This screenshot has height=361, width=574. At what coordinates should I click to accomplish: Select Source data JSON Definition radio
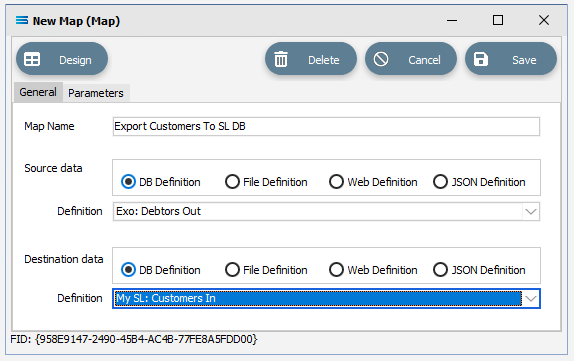(x=440, y=182)
